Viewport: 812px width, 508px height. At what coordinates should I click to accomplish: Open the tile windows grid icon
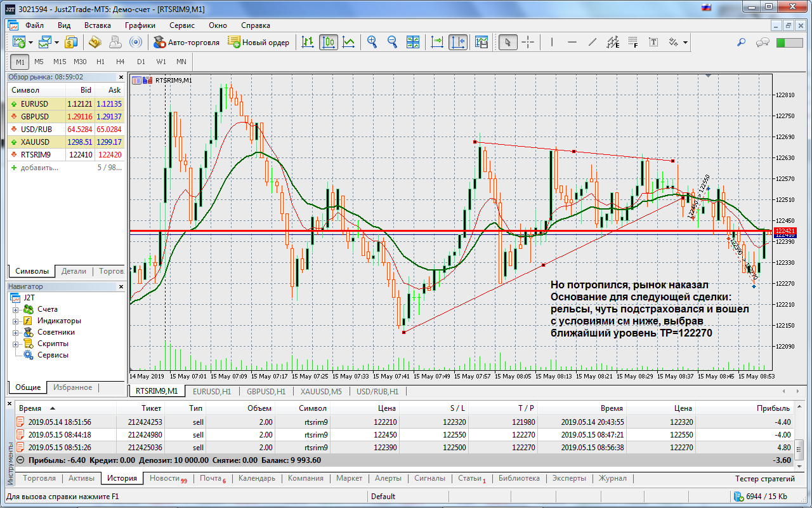coord(413,42)
